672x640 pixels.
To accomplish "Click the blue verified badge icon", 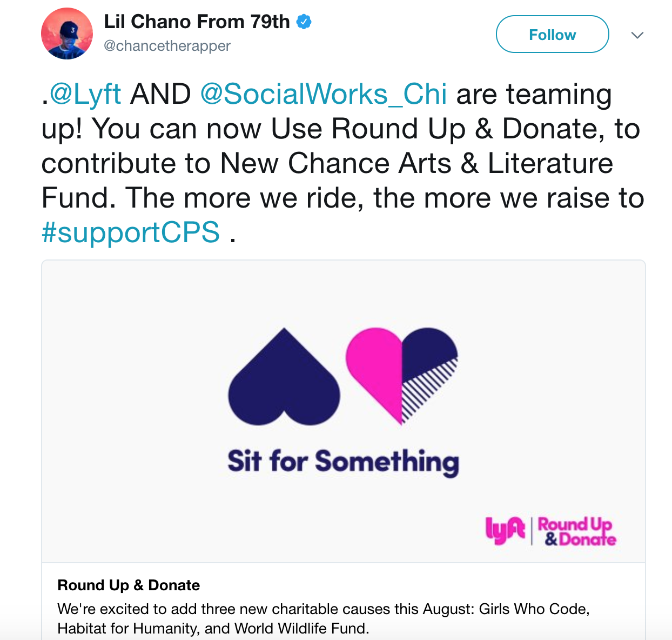I will (x=304, y=22).
